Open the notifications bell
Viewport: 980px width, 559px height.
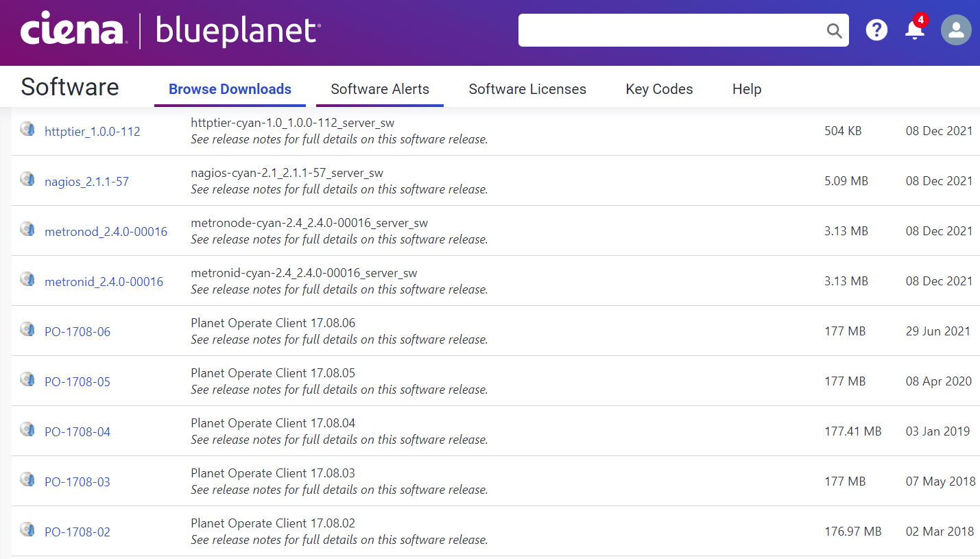point(915,29)
